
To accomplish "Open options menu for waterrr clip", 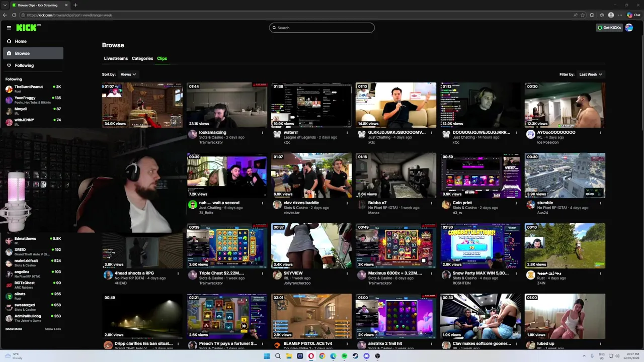I will (x=347, y=133).
